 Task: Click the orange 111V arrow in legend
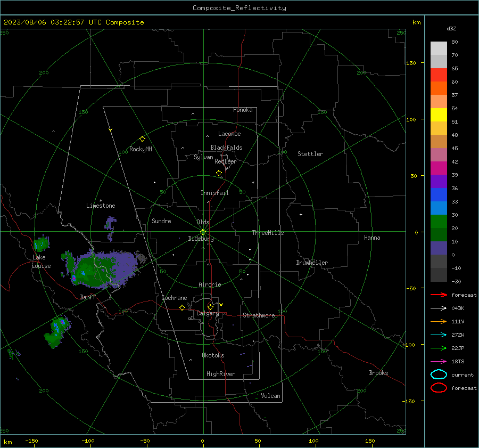[439, 321]
